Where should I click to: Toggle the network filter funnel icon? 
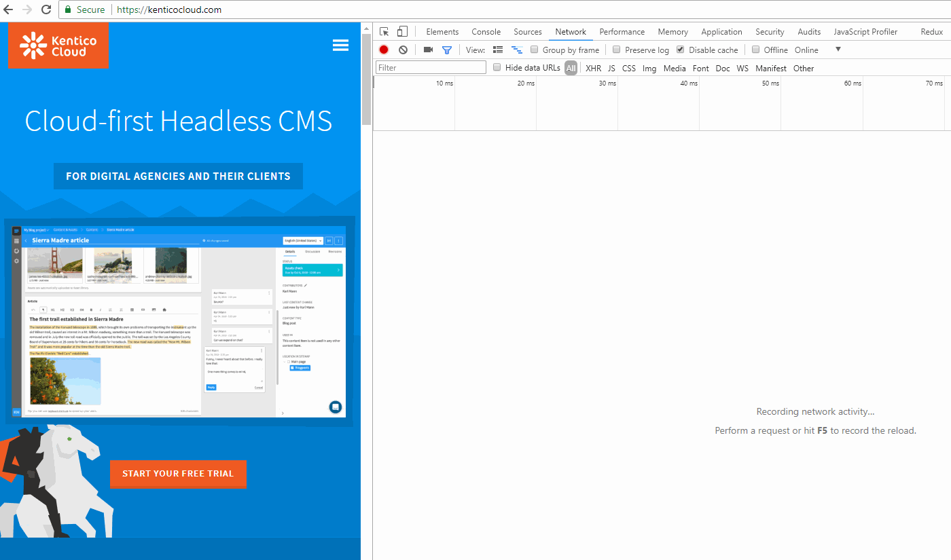coord(447,50)
